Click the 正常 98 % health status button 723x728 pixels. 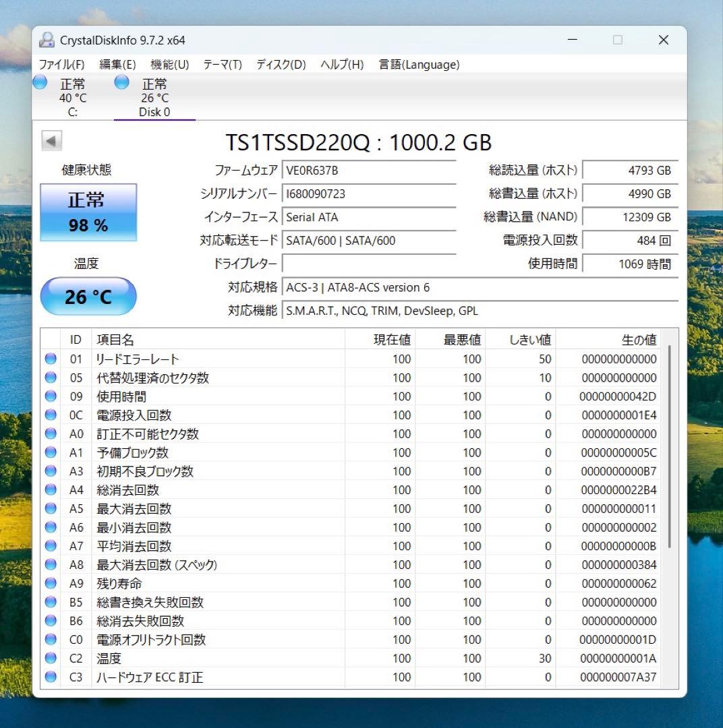pyautogui.click(x=88, y=212)
